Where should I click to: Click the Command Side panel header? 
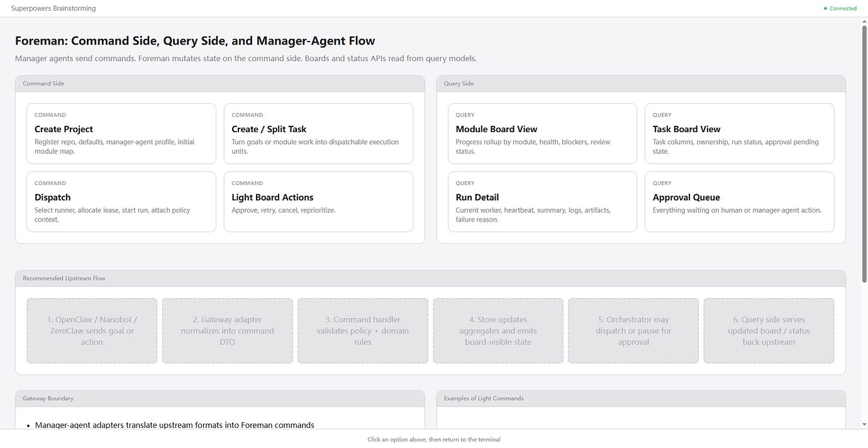point(220,84)
